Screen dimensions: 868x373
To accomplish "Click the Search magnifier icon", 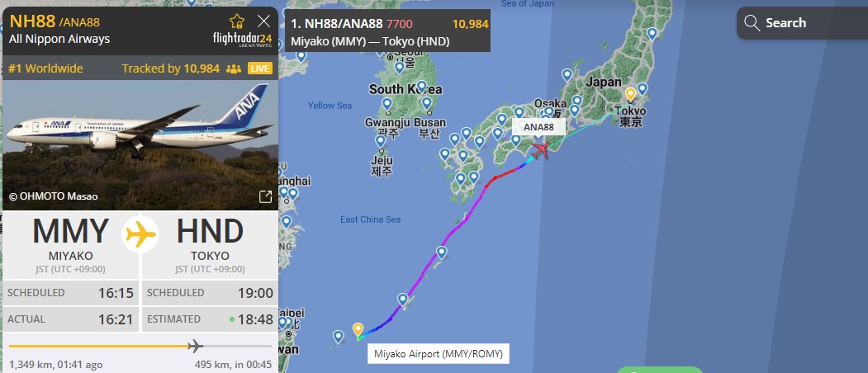I will [752, 22].
